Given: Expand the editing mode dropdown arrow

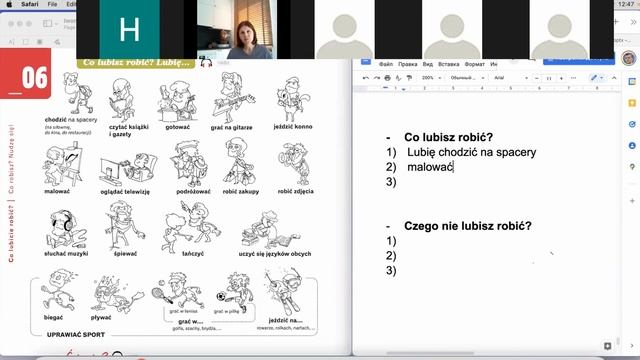Looking at the screenshot, I should (x=601, y=78).
